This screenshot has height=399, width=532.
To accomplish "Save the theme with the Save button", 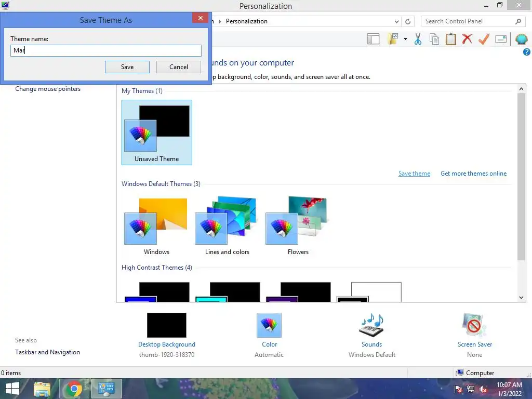I will tap(127, 67).
